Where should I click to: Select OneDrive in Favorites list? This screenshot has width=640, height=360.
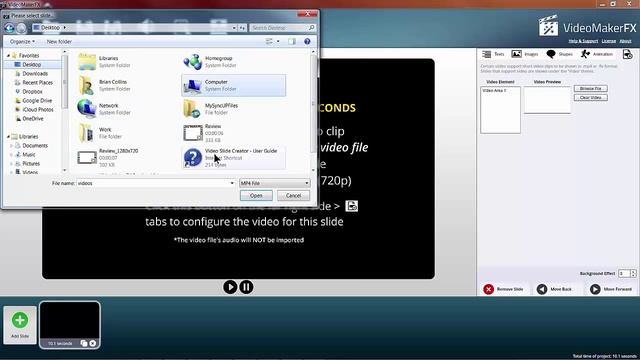33,118
